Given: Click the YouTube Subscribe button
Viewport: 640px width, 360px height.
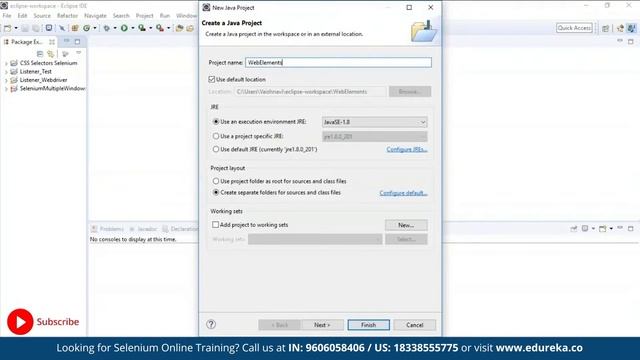Looking at the screenshot, I should [43, 322].
